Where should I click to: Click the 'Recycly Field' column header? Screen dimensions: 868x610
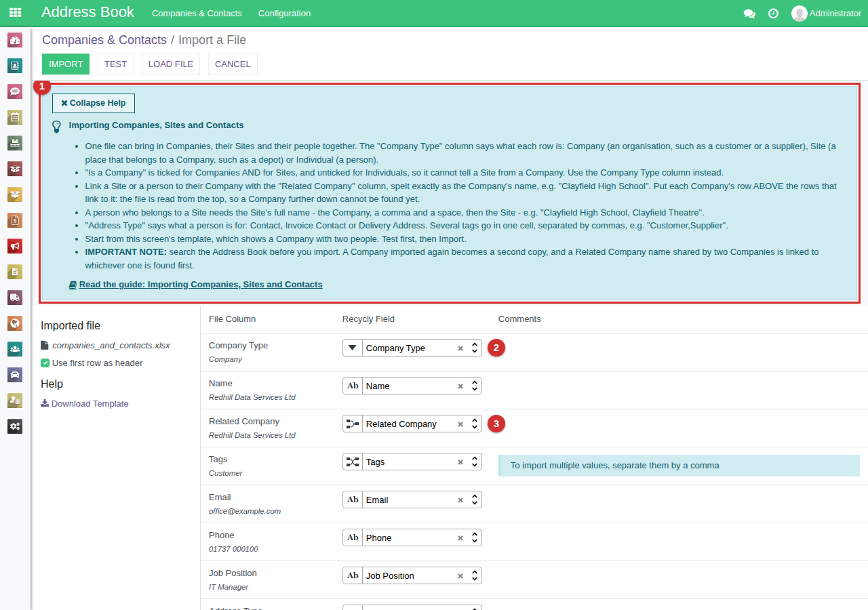[x=368, y=319]
